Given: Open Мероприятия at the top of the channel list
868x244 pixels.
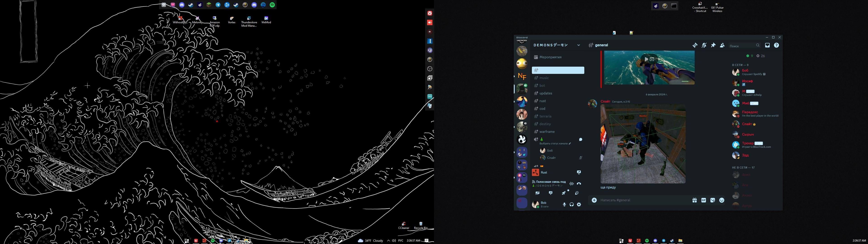Looking at the screenshot, I should click(551, 57).
